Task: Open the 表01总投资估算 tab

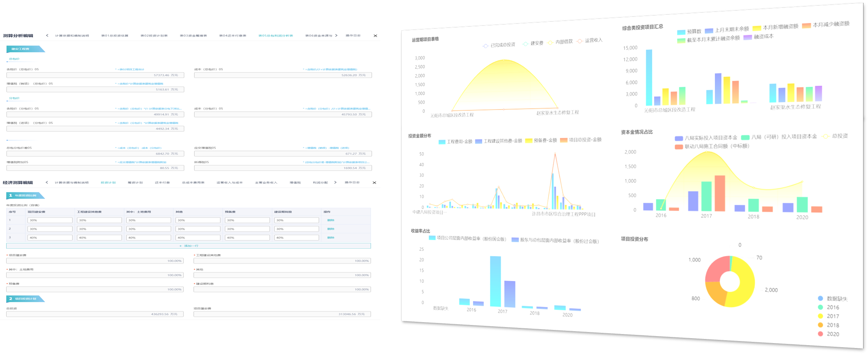Action: [x=115, y=36]
